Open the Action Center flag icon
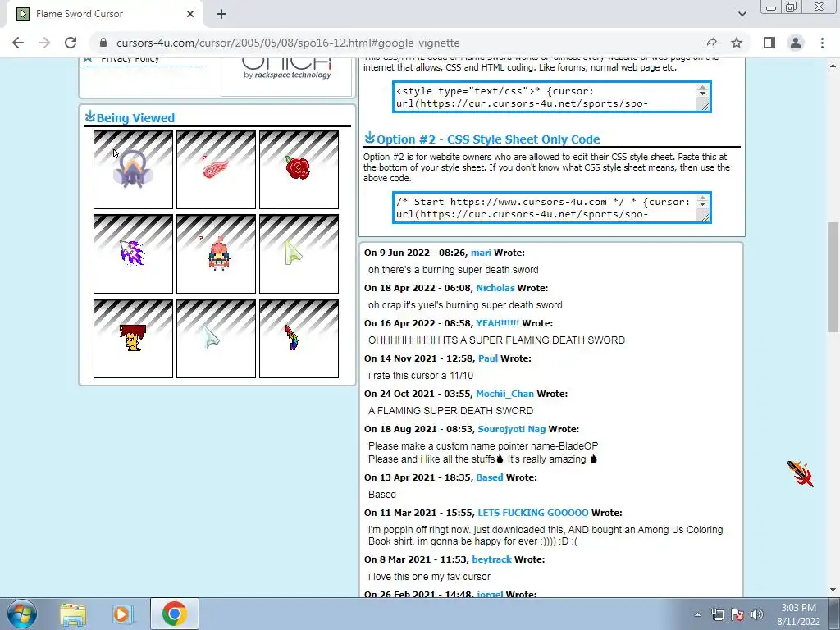This screenshot has width=840, height=630. click(x=737, y=614)
